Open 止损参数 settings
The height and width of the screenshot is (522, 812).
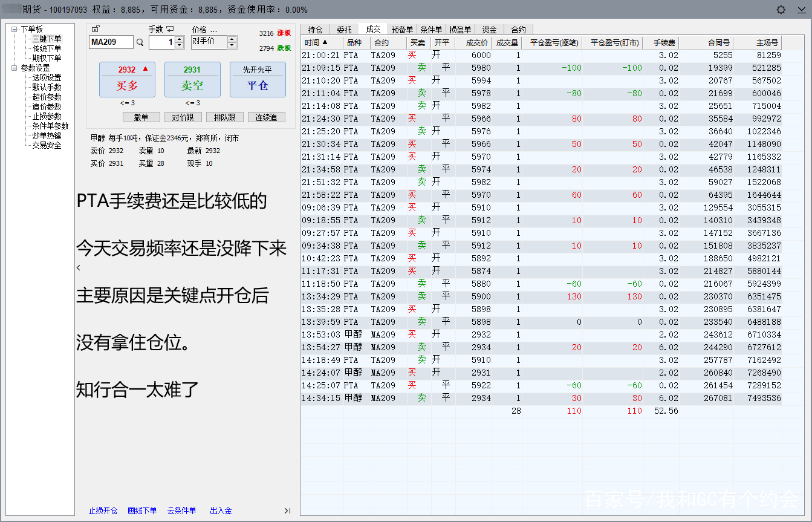click(x=47, y=116)
